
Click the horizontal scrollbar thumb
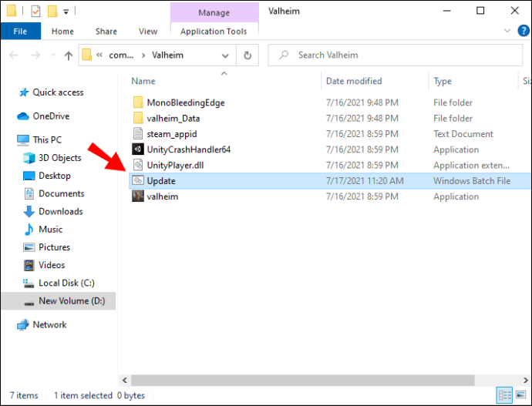[303, 381]
